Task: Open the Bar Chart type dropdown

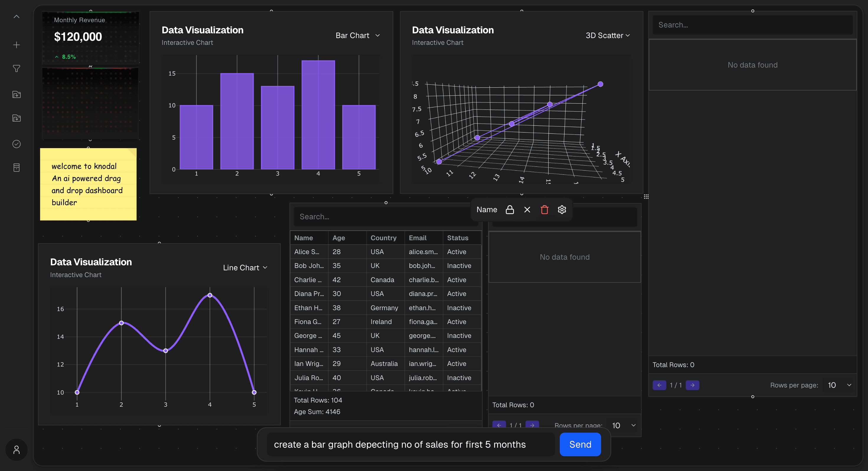Action: pyautogui.click(x=358, y=35)
